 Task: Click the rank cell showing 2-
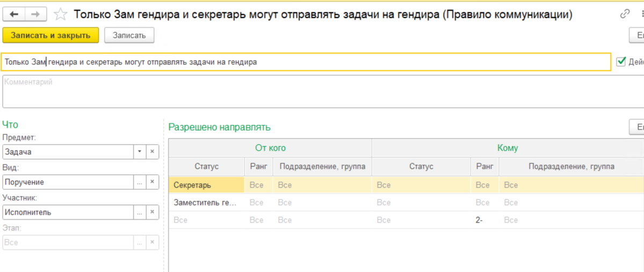click(484, 220)
